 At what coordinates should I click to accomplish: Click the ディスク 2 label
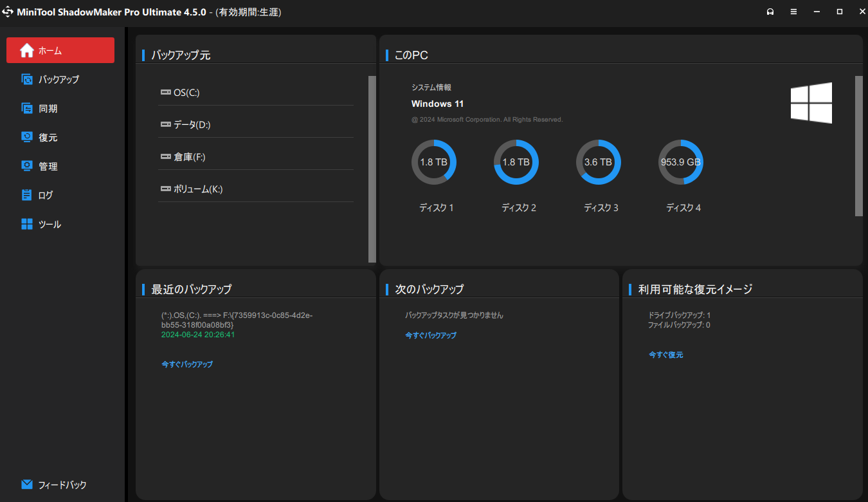(x=519, y=208)
